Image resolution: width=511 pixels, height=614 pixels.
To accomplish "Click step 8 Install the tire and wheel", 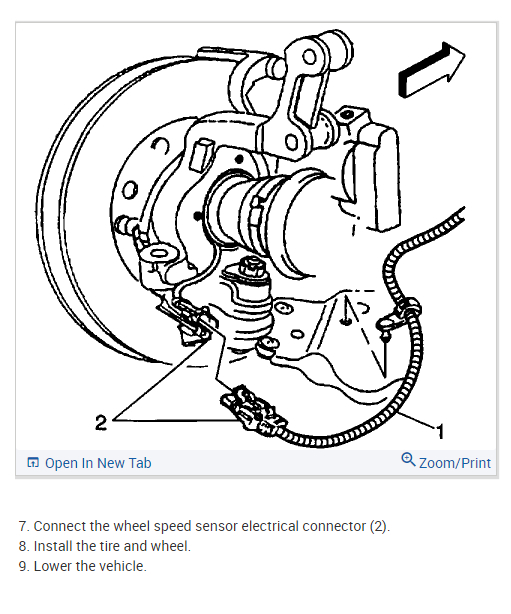I will tap(105, 546).
